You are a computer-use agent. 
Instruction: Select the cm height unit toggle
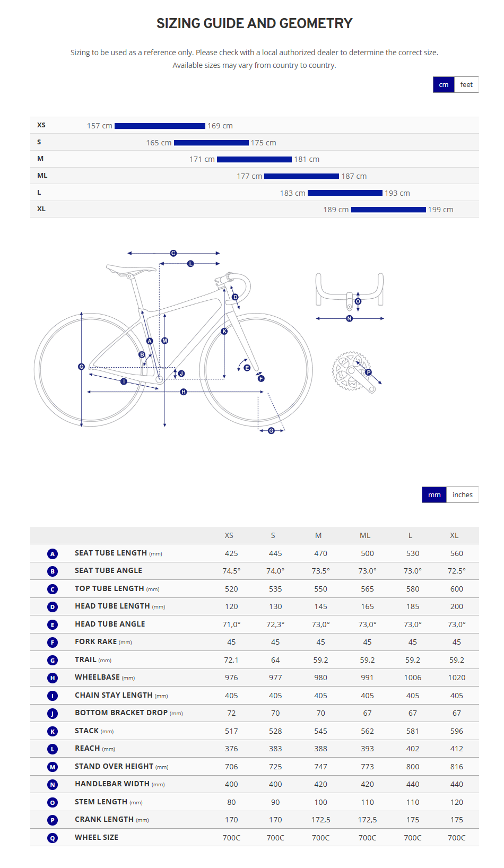tap(444, 85)
